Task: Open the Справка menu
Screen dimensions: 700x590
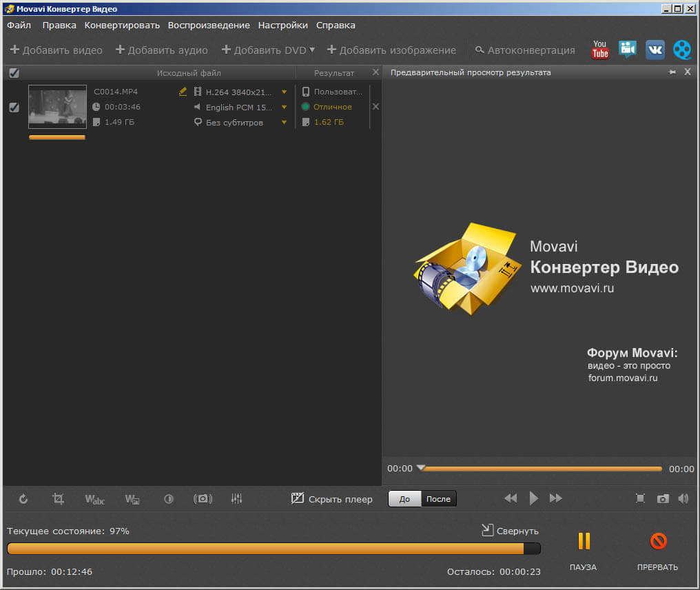Action: click(x=336, y=25)
